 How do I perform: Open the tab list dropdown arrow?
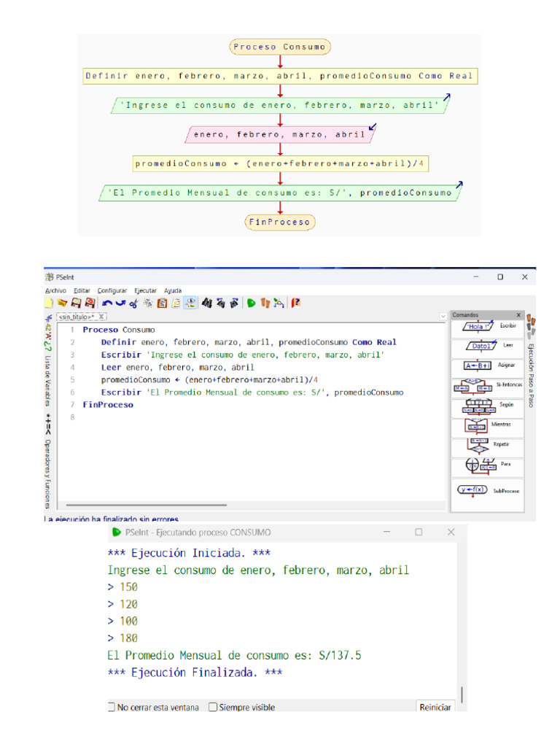(x=443, y=317)
